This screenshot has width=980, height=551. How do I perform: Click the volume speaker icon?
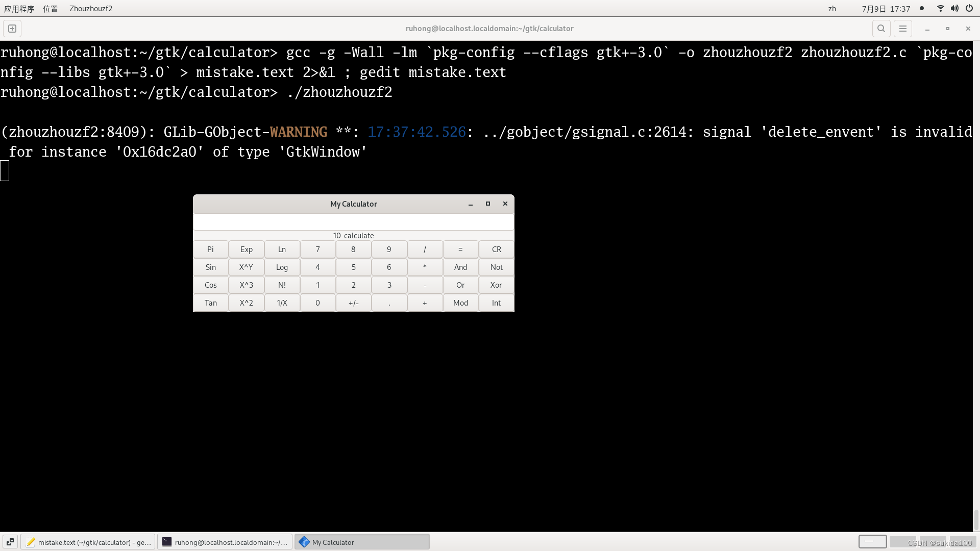[954, 8]
